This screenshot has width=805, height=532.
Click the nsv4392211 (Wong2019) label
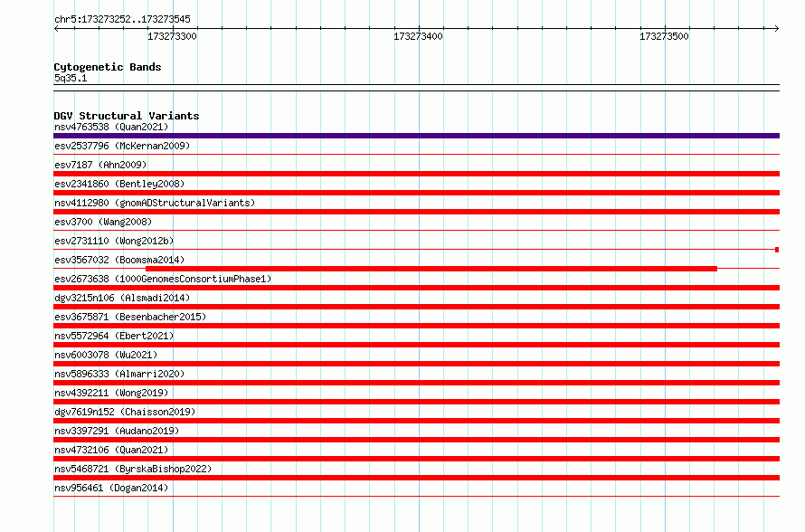point(111,393)
